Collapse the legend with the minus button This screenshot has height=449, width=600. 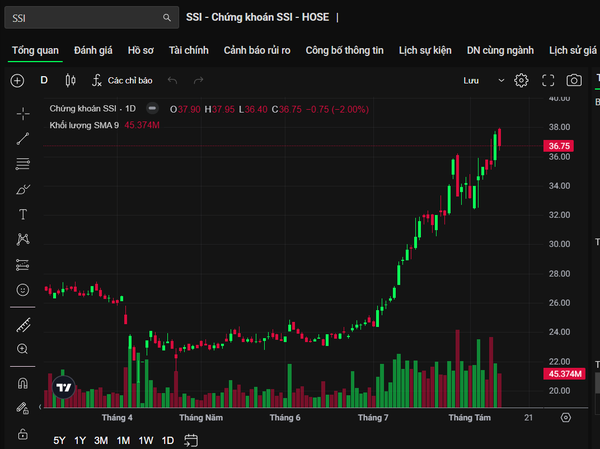pos(152,109)
